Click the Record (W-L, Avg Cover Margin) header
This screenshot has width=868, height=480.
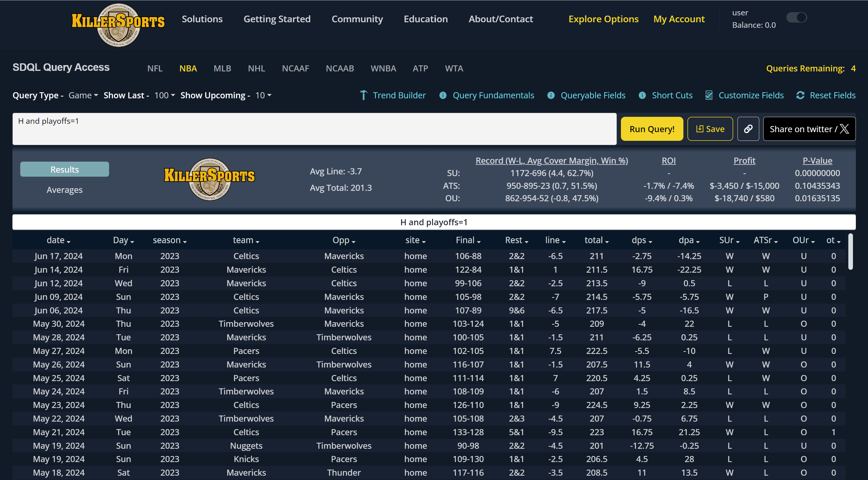pyautogui.click(x=551, y=161)
